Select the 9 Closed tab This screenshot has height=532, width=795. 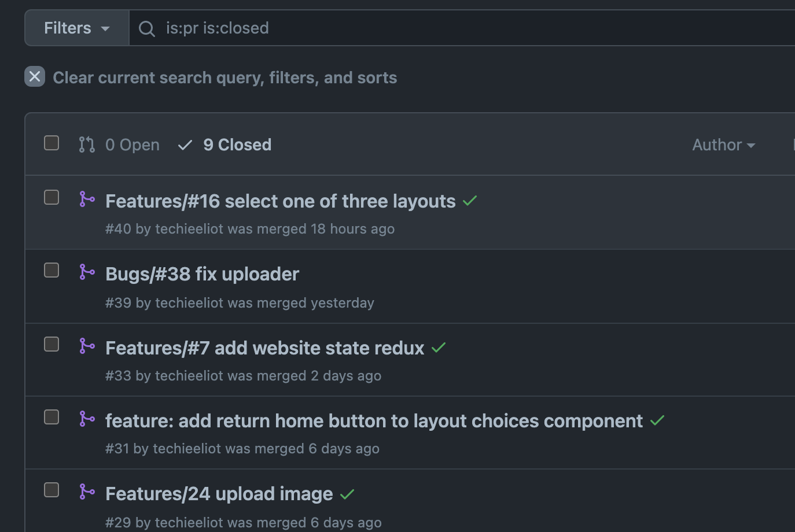point(237,145)
